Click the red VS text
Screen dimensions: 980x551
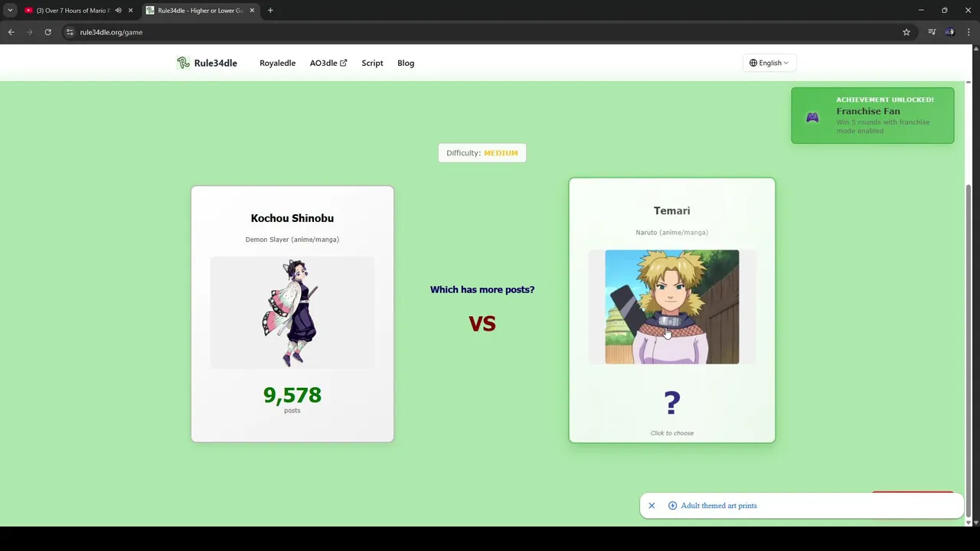482,324
